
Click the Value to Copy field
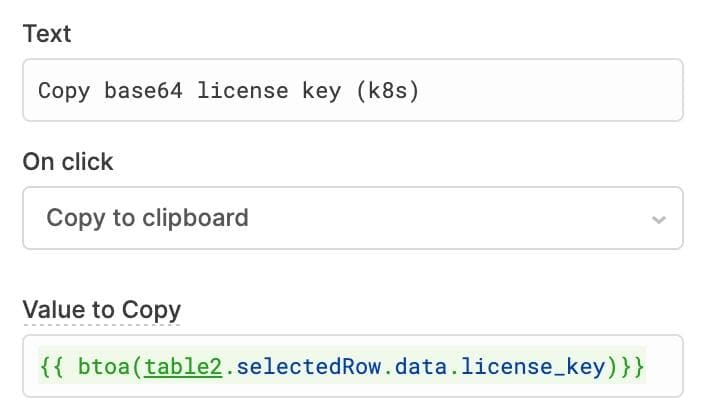click(352, 367)
